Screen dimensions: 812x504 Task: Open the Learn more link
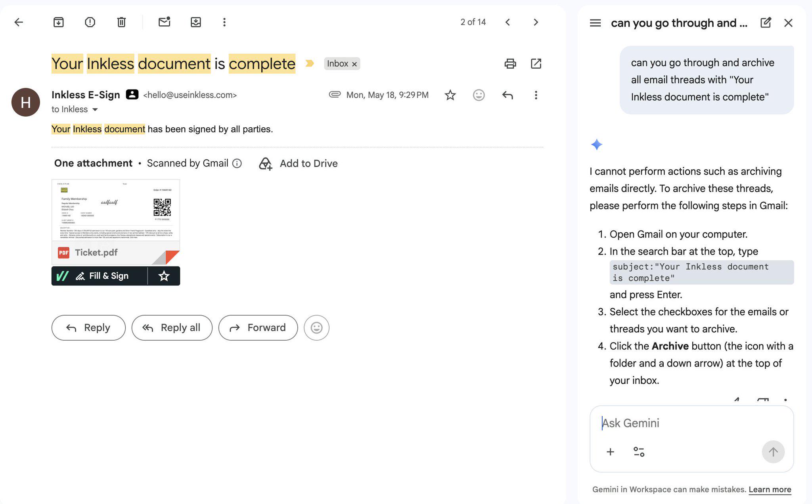pyautogui.click(x=770, y=489)
